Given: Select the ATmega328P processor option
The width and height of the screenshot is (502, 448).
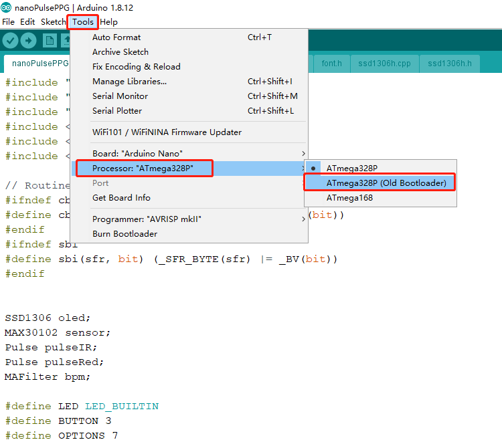Looking at the screenshot, I should pyautogui.click(x=351, y=169).
